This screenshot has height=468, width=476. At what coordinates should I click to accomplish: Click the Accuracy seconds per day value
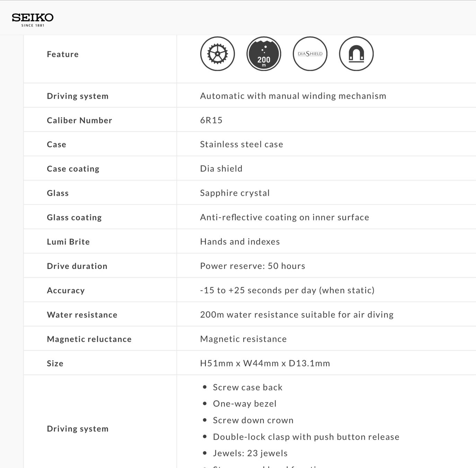click(x=287, y=291)
